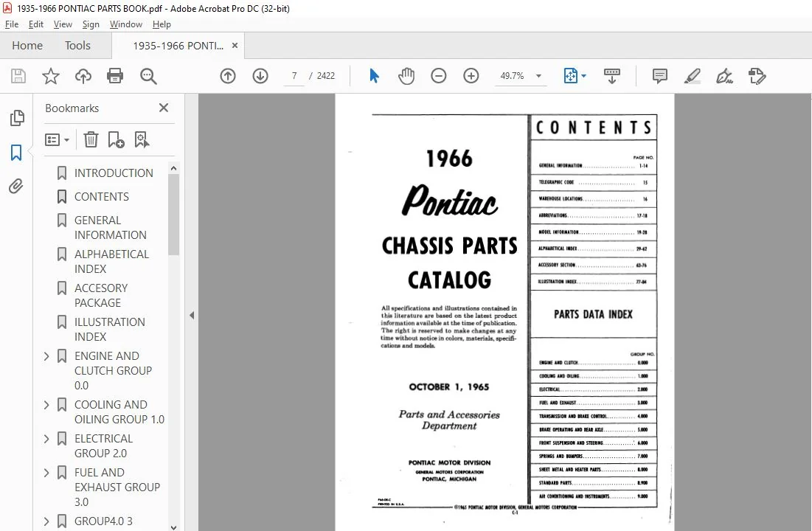Expand the Fuel and Exhaust Group bookmark

[x=46, y=473]
